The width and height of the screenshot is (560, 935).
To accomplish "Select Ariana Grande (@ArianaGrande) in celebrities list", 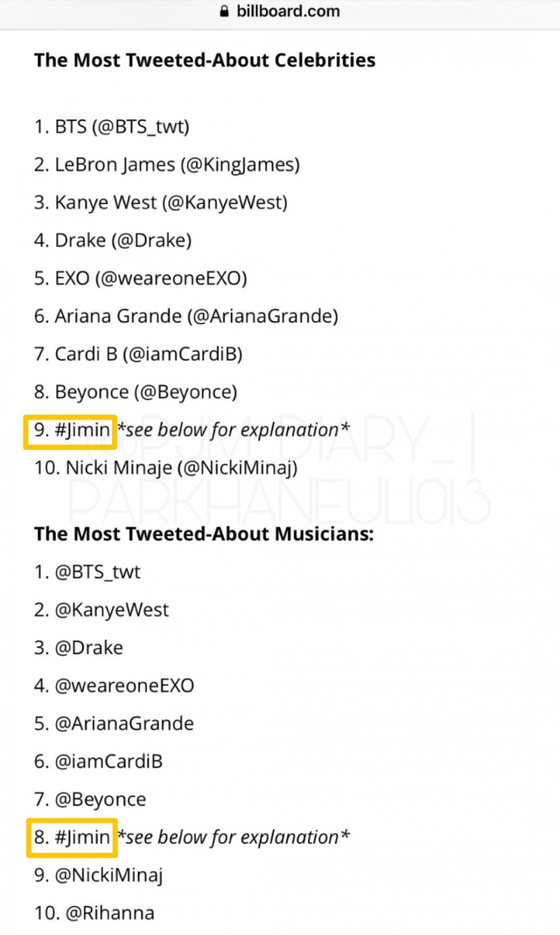I will tap(186, 317).
